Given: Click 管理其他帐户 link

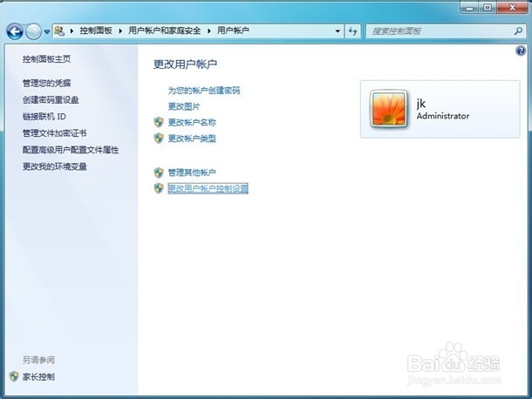Looking at the screenshot, I should coord(192,172).
